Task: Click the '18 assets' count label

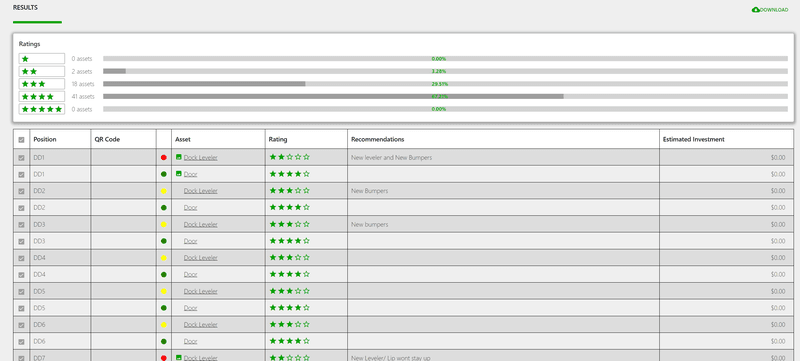Action: [x=83, y=84]
